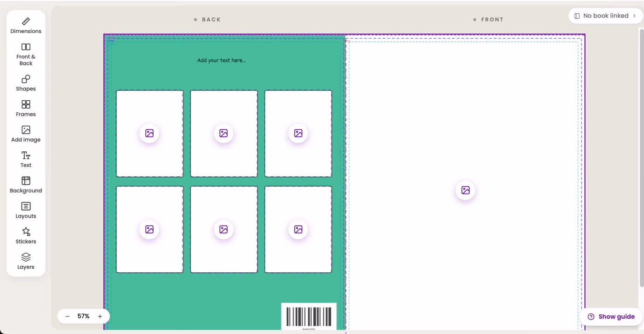Add image to bottom-left back cover frame
The width and height of the screenshot is (644, 334).
click(149, 229)
